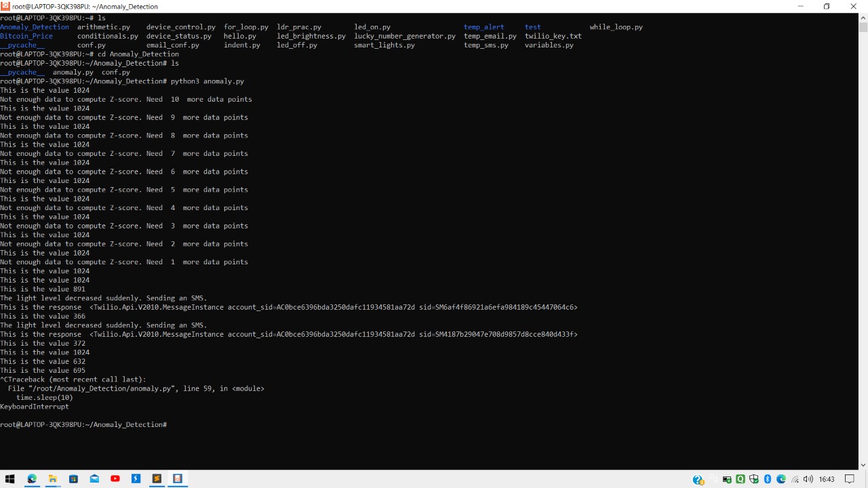This screenshot has width=868, height=488.
Task: Open Bluetooth devices tray icon
Action: click(768, 479)
